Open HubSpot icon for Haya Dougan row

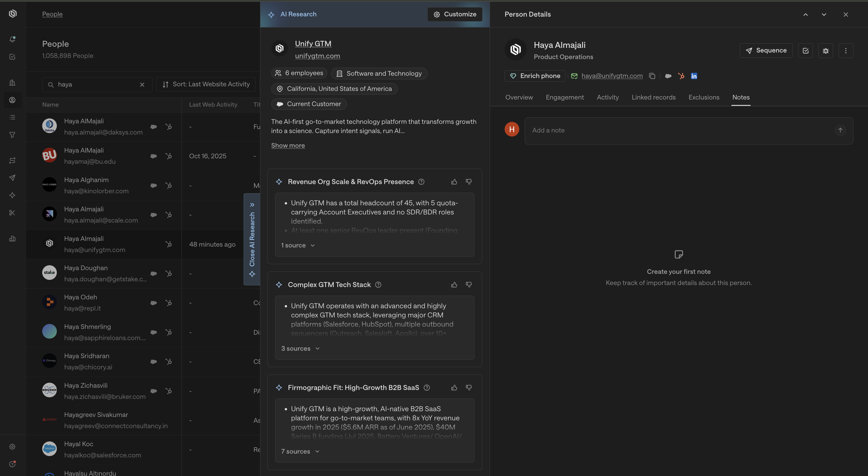pos(168,273)
